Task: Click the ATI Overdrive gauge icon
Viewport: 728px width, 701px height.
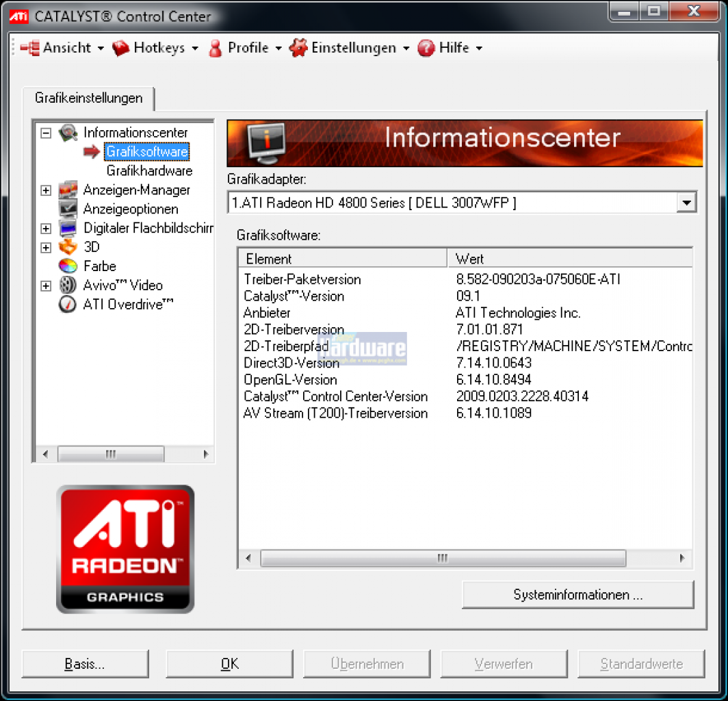Action: pyautogui.click(x=68, y=304)
